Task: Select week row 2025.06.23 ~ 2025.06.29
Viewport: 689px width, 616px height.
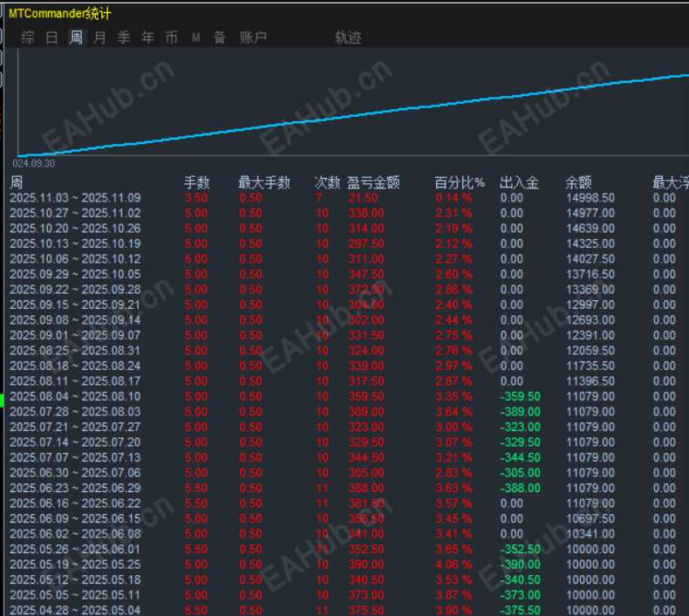Action: point(347,488)
